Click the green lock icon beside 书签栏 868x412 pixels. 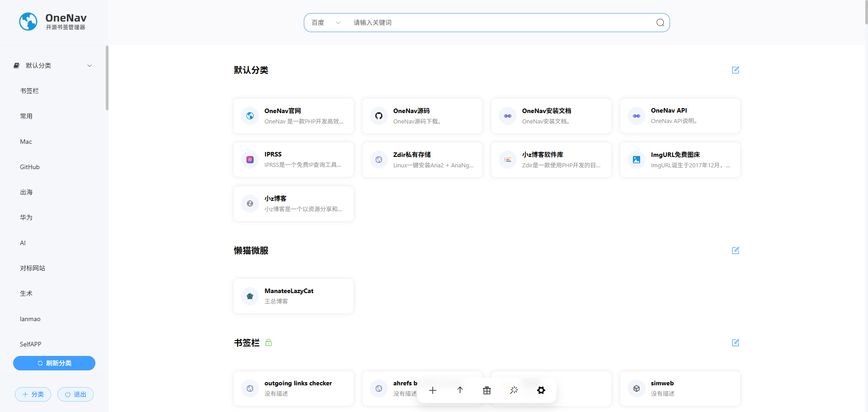pyautogui.click(x=269, y=343)
